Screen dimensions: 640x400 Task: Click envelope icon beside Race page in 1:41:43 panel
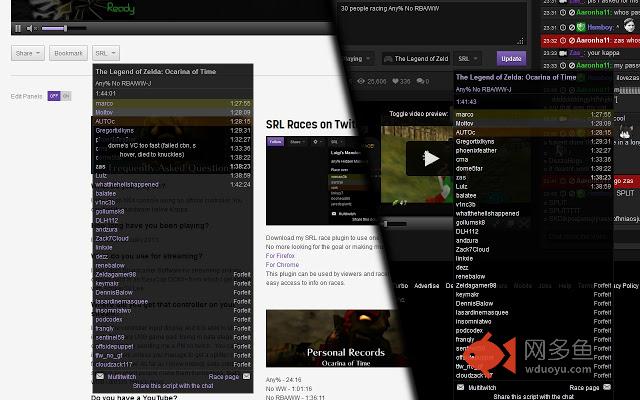click(x=607, y=387)
